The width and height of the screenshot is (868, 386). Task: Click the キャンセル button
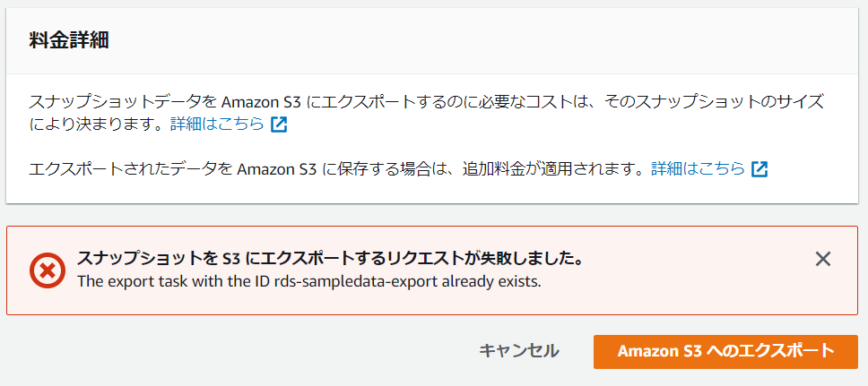(x=518, y=350)
